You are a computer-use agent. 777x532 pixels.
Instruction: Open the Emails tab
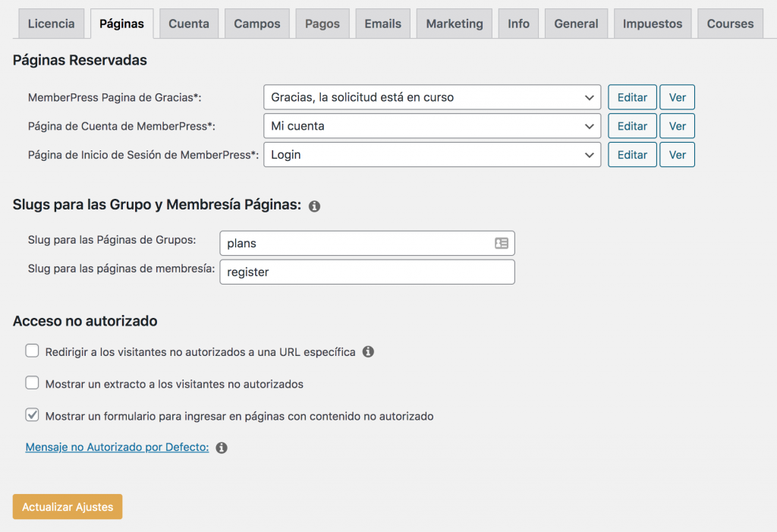(382, 24)
